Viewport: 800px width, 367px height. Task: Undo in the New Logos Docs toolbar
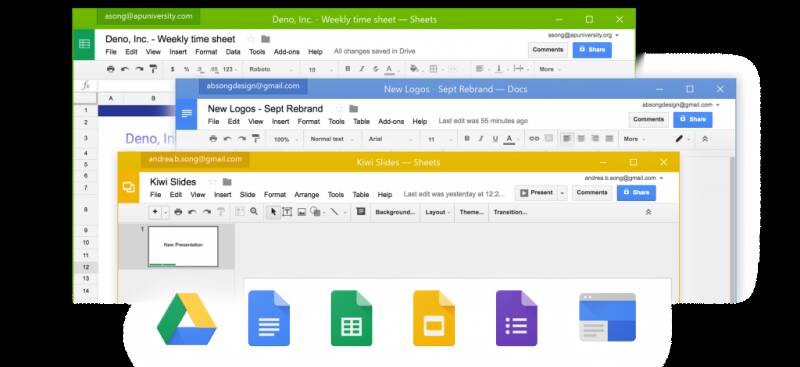[228, 139]
